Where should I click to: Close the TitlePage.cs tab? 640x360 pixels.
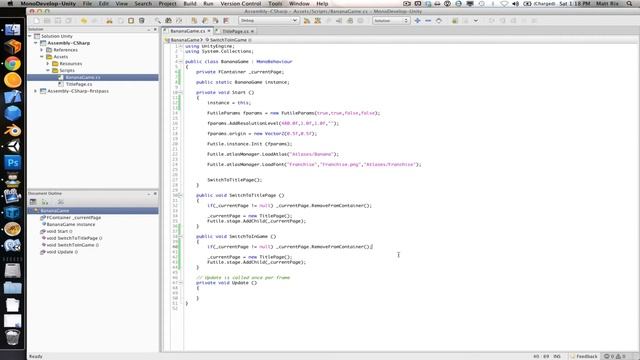pos(252,31)
